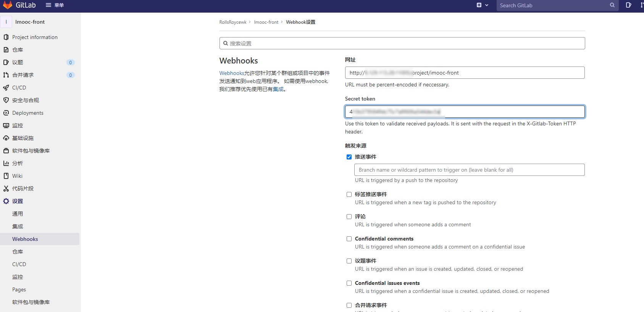Viewport: 644px width, 312px height.
Task: Click Project information sidebar icon
Action: (6, 37)
